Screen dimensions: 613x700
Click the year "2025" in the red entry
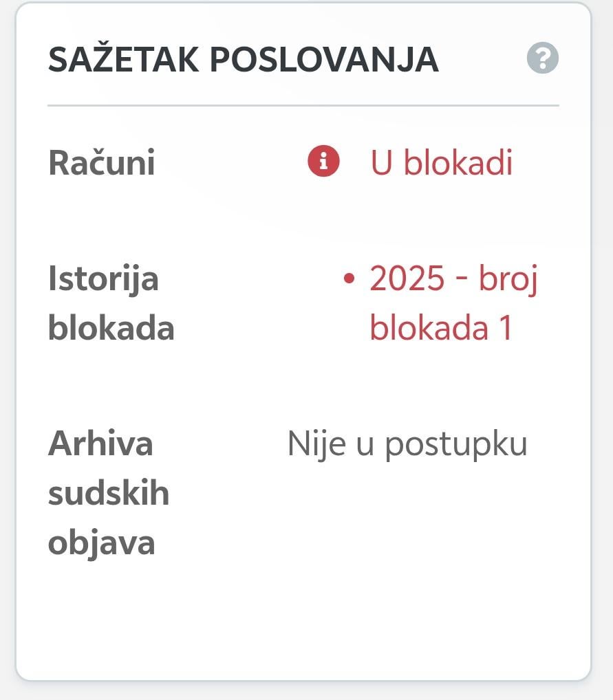coord(407,278)
